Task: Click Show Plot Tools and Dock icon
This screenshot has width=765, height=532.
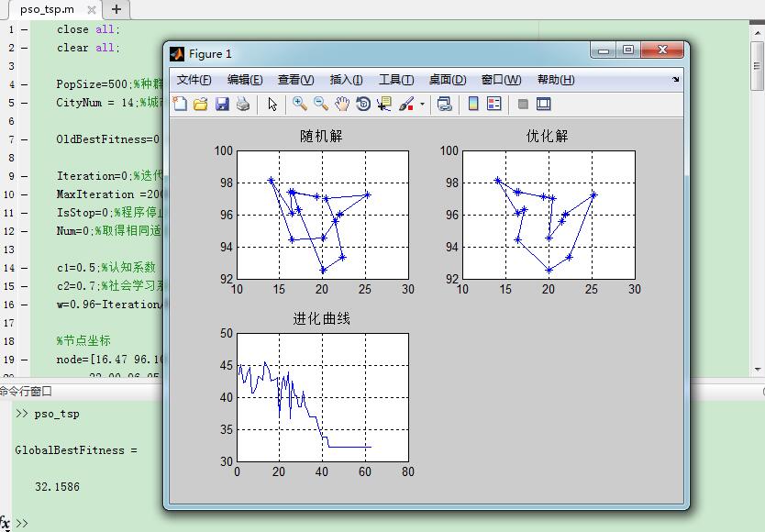Action: tap(544, 104)
